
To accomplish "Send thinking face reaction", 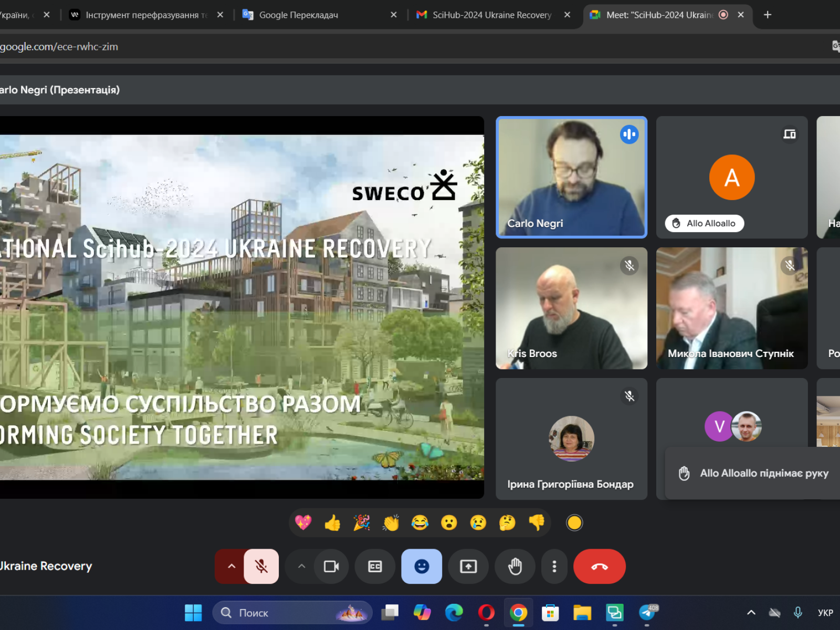I will click(x=507, y=522).
